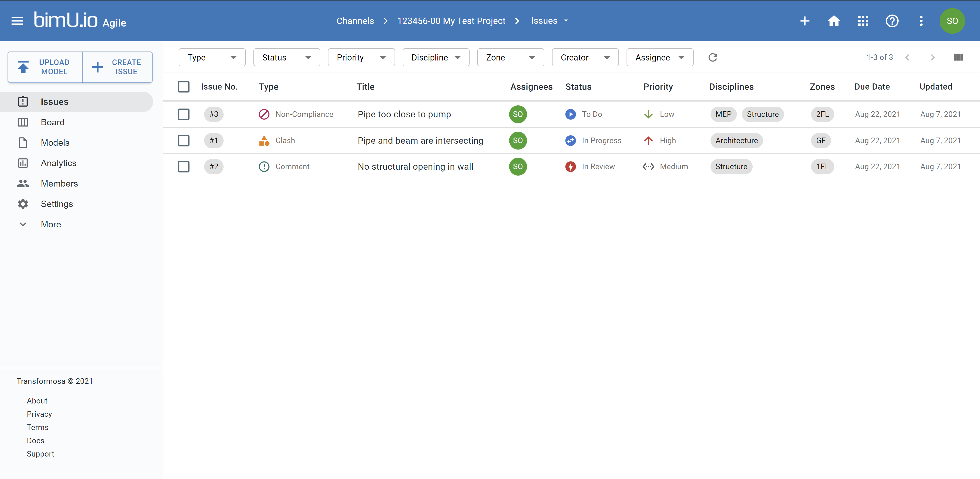Click the In Progress status icon
The image size is (980, 479).
coord(570,140)
